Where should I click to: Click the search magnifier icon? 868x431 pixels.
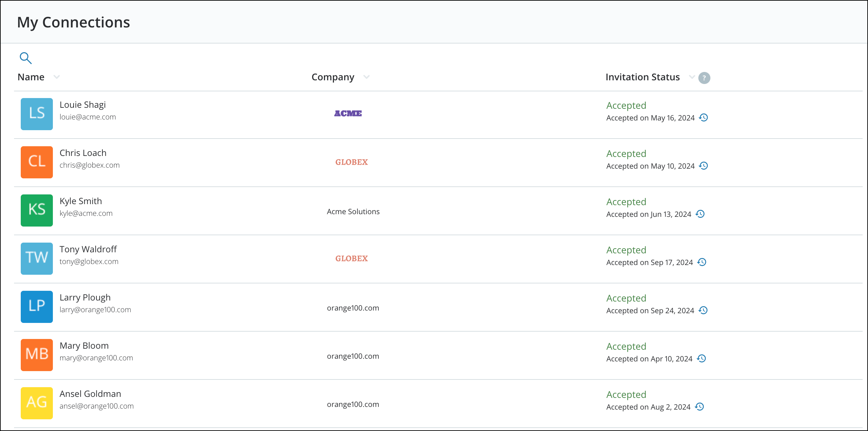tap(26, 58)
